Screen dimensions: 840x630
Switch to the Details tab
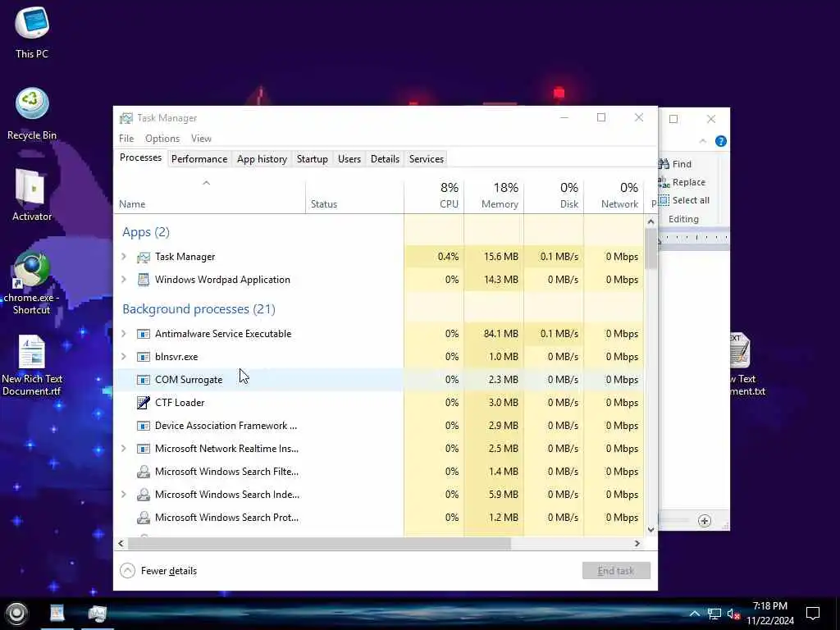[386, 159]
